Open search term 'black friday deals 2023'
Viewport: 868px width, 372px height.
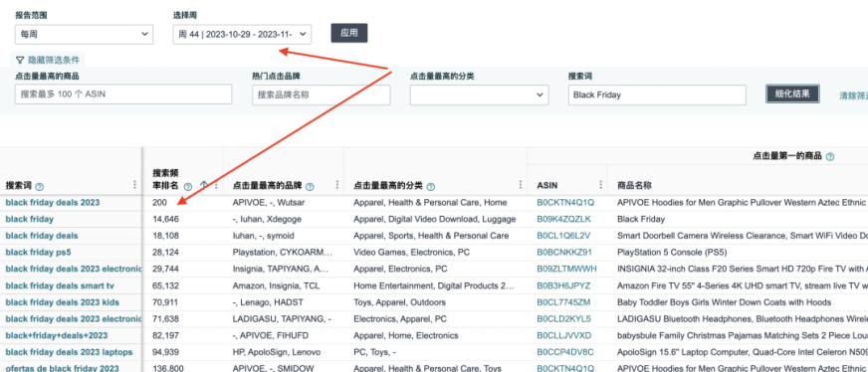[x=53, y=202]
